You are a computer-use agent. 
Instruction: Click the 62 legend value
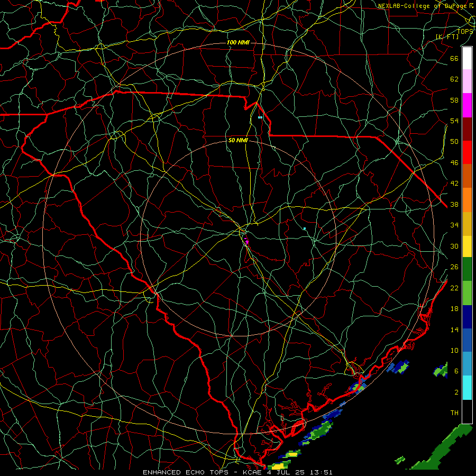pyautogui.click(x=454, y=79)
